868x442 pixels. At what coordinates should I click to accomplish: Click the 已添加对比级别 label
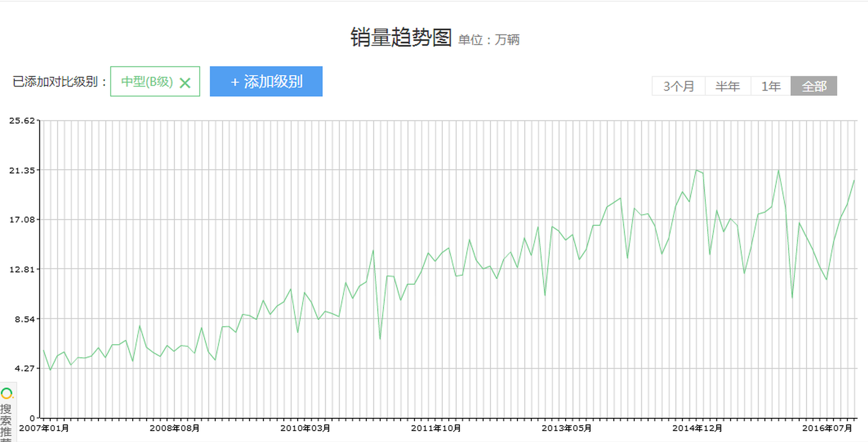click(x=60, y=81)
